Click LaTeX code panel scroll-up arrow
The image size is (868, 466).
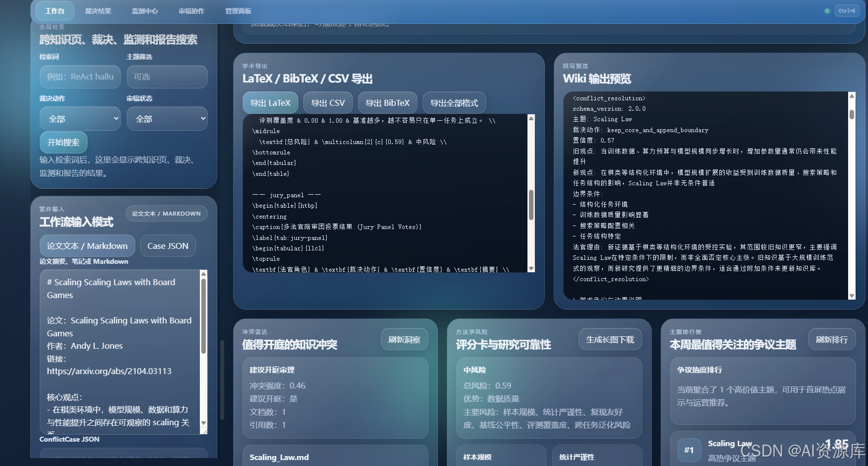coord(531,118)
